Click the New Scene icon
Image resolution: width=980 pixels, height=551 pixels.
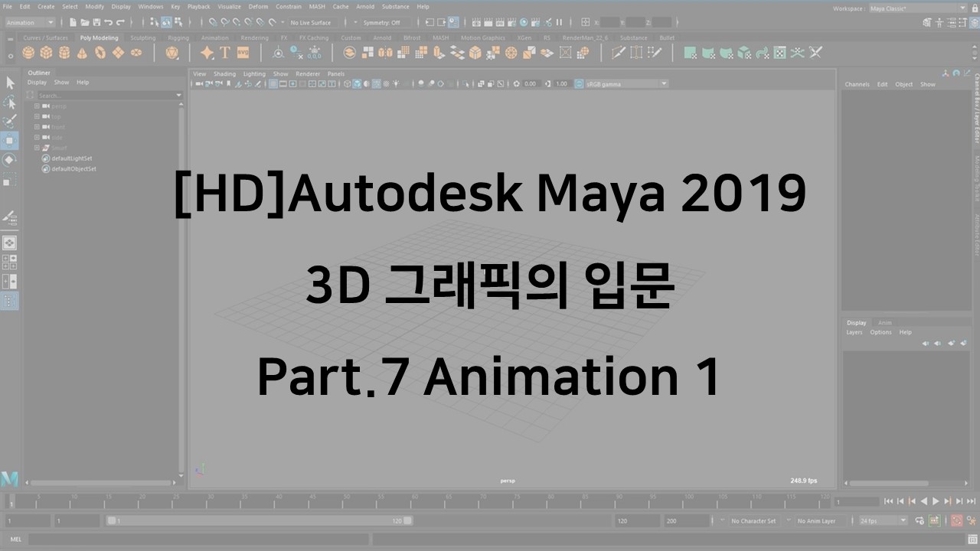[x=73, y=22]
